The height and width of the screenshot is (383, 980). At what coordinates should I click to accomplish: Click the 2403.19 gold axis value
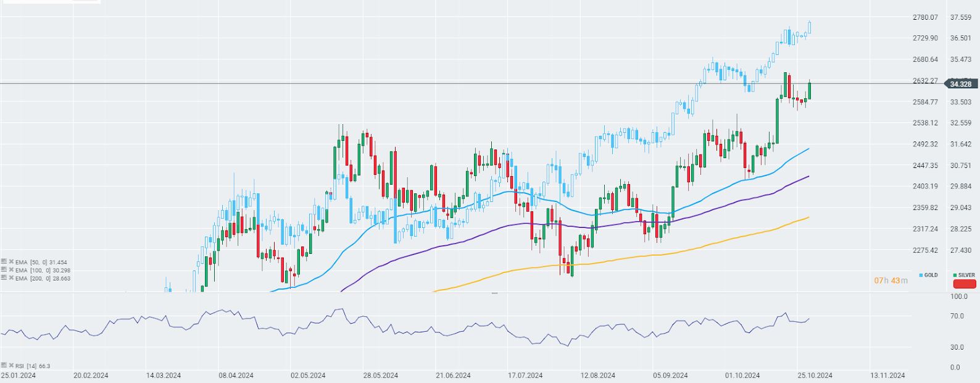[x=925, y=187]
